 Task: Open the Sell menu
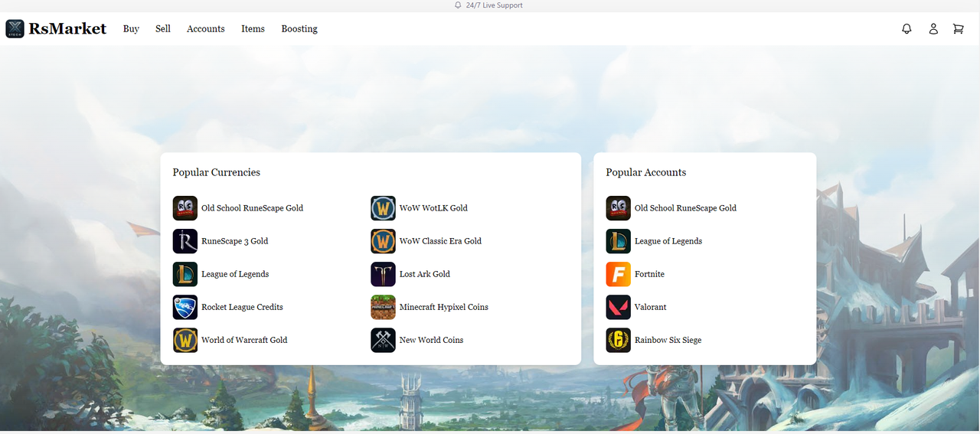coord(163,29)
